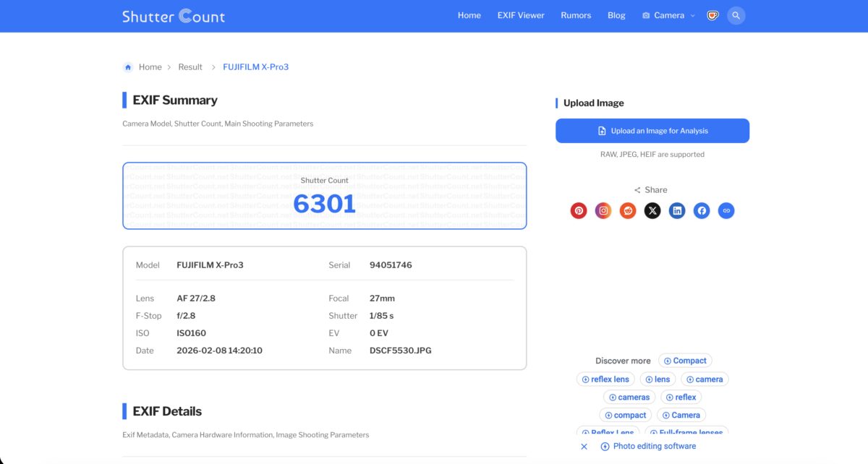Copy page link using chain icon
This screenshot has width=868, height=464.
(726, 210)
